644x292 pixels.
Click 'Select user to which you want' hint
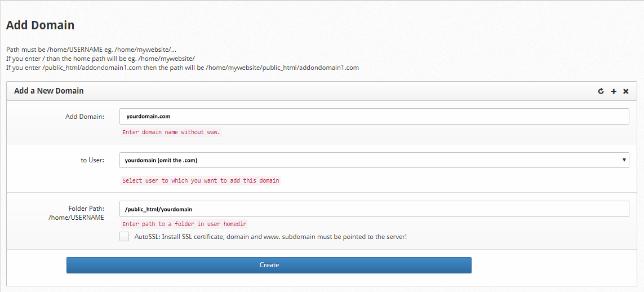201,181
